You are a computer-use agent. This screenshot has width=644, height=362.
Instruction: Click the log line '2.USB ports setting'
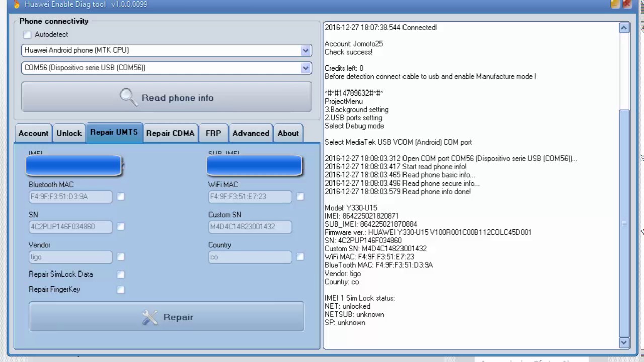pos(353,118)
